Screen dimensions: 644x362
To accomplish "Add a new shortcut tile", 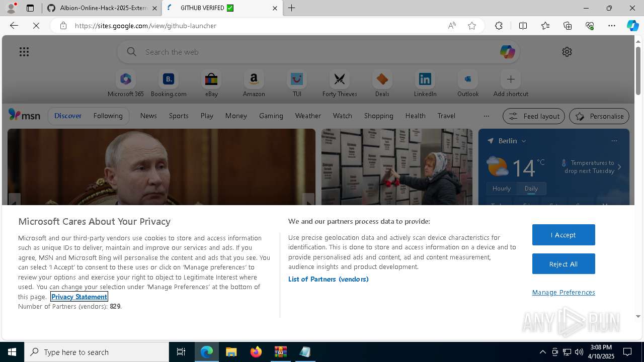I will click(511, 84).
